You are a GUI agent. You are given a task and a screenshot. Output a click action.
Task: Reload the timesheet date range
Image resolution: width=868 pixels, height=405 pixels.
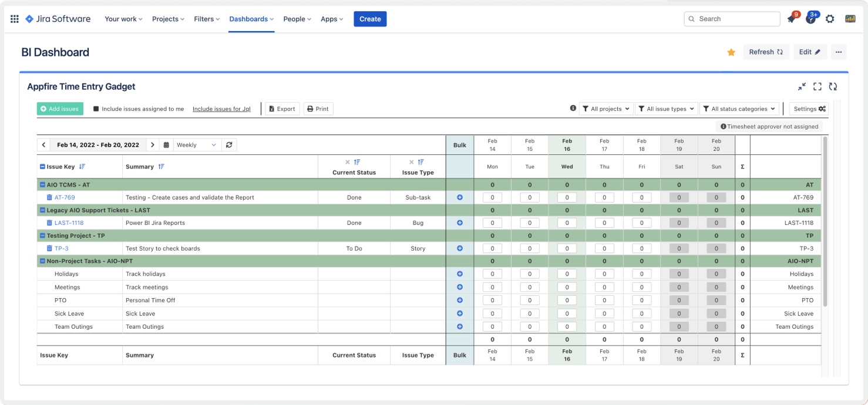pyautogui.click(x=229, y=145)
